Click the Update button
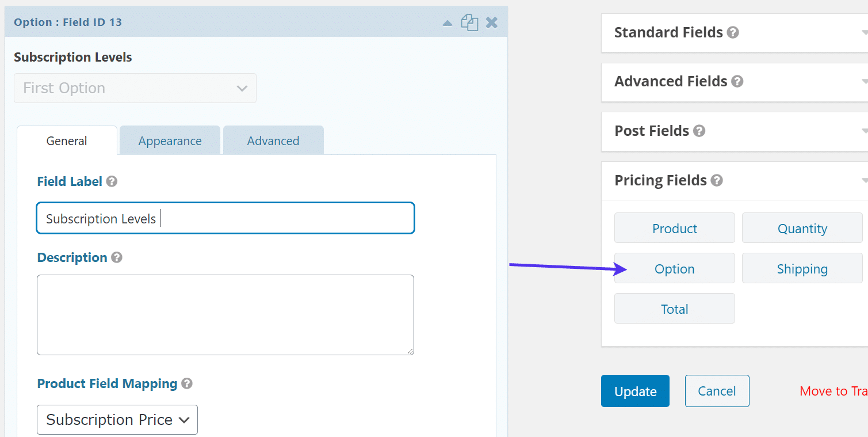Image resolution: width=868 pixels, height=437 pixels. tap(635, 391)
